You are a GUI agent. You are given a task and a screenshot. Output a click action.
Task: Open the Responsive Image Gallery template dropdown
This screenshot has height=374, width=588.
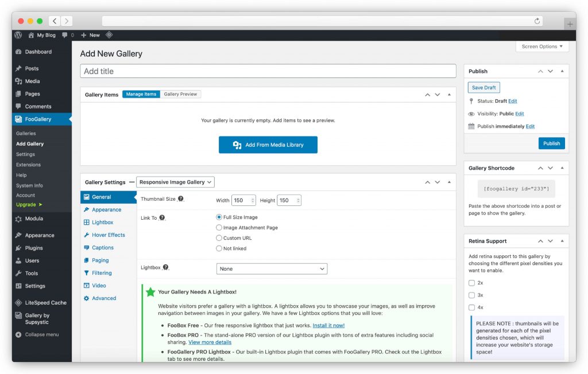pos(175,182)
